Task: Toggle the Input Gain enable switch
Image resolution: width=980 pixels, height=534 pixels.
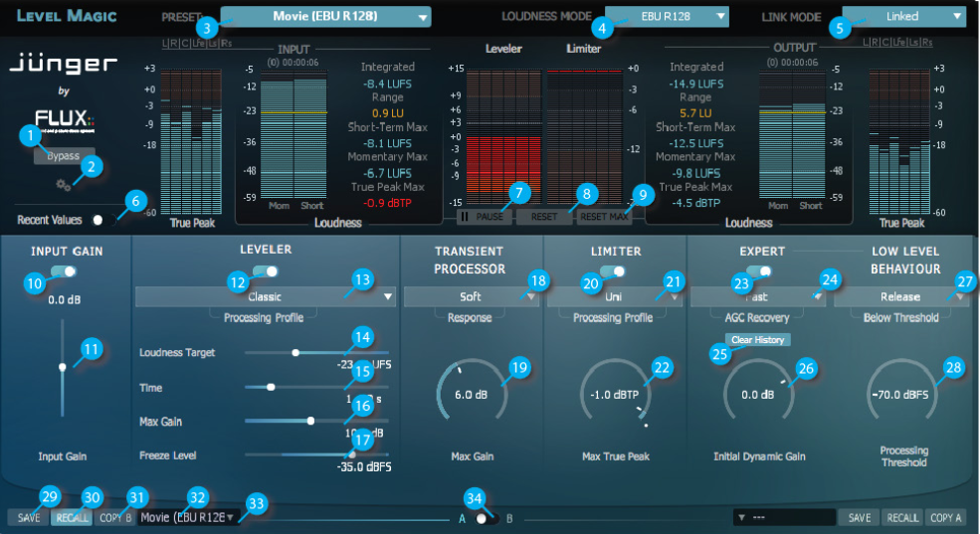Action: click(x=63, y=271)
